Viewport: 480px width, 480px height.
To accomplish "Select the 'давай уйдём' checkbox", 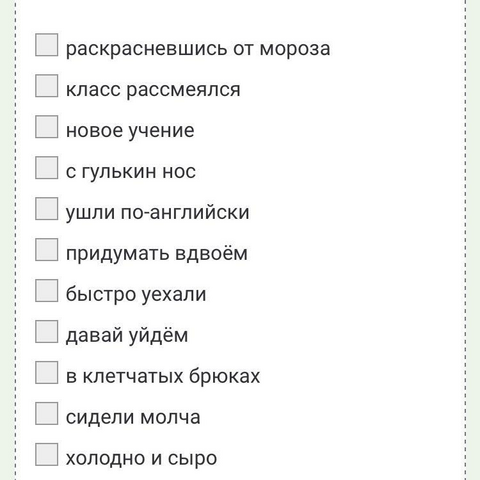I will click(x=47, y=332).
